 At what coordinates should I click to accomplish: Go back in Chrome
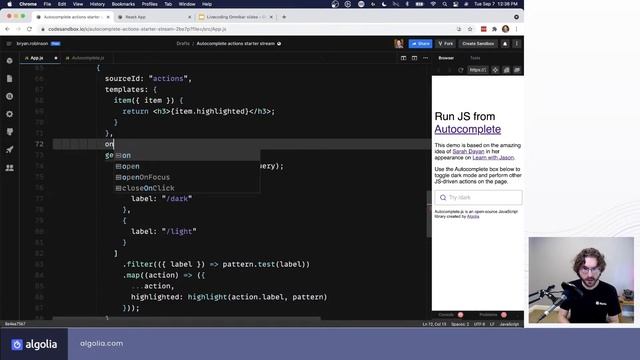point(7,29)
